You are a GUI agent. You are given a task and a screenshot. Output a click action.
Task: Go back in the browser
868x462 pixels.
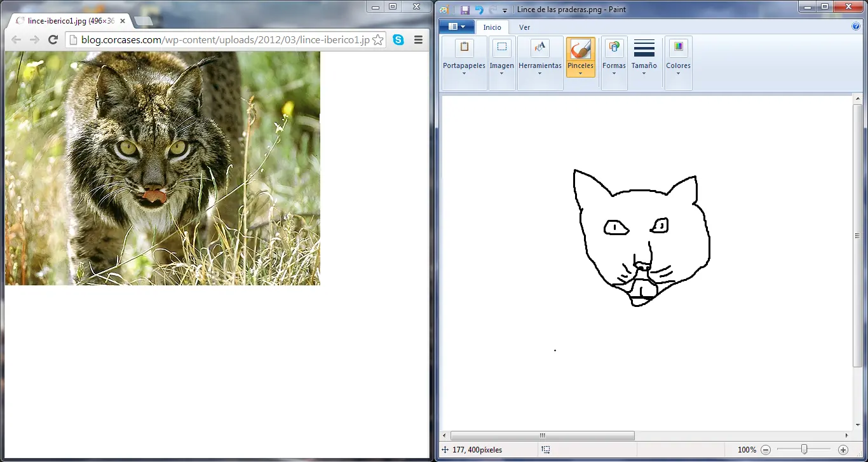pyautogui.click(x=16, y=39)
